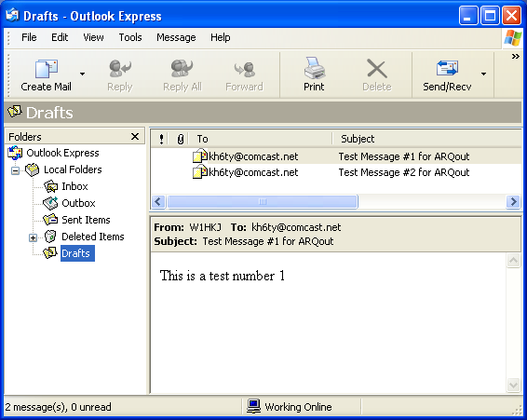527x420 pixels.
Task: Sort by the priority exclamation column header
Action: pyautogui.click(x=162, y=139)
